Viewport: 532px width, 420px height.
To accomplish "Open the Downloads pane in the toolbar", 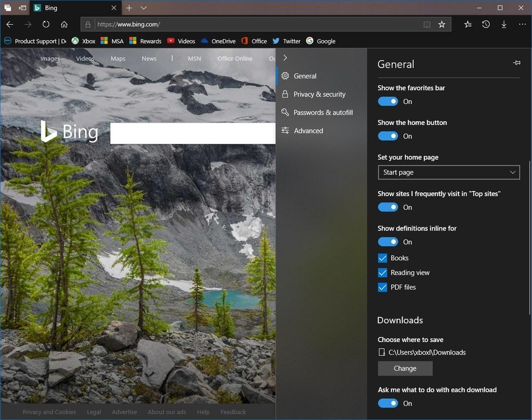I will click(504, 24).
